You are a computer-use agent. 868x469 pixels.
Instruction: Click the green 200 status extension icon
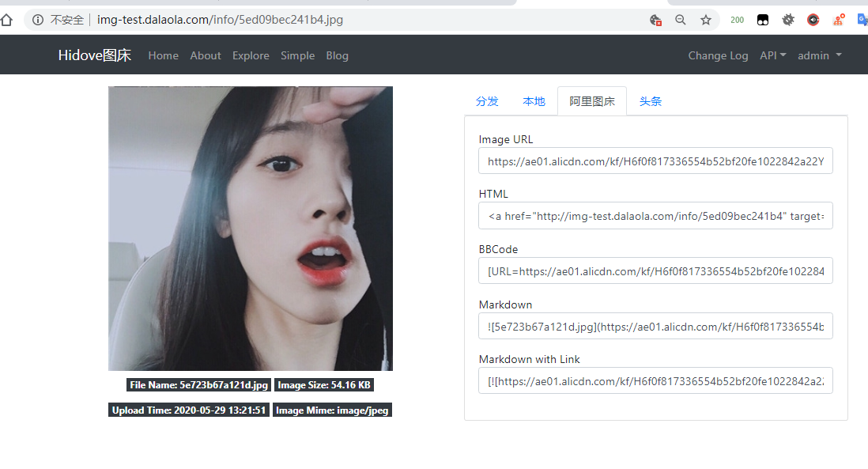point(738,20)
